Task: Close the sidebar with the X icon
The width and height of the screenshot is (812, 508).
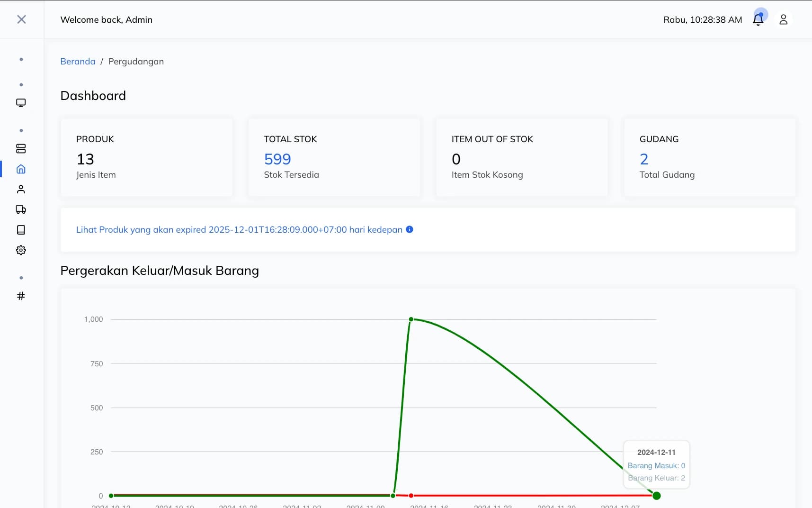Action: tap(21, 19)
